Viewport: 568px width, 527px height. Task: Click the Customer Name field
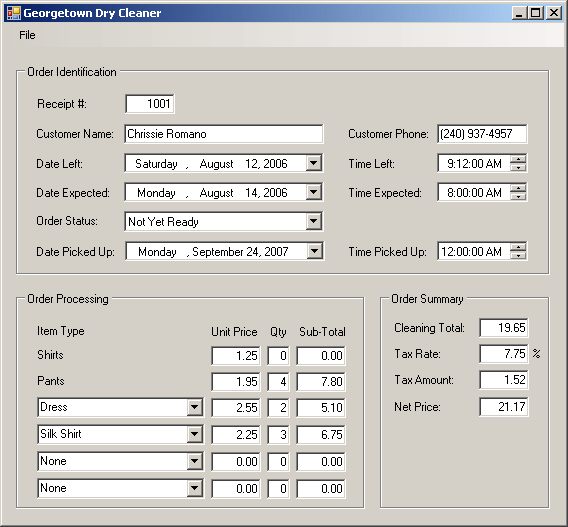point(224,134)
